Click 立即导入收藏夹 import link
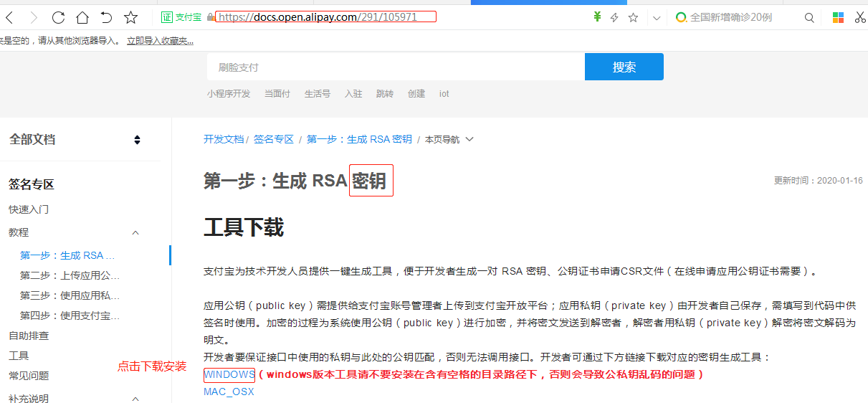The image size is (868, 403). click(x=160, y=42)
